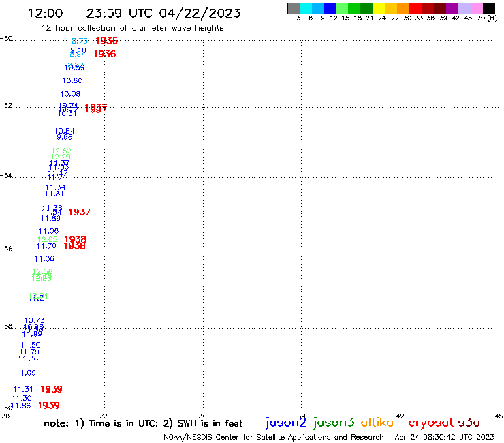The height and width of the screenshot is (443, 504).
Task: Click the red 1939 label beside 11.31
Action: pyautogui.click(x=52, y=389)
